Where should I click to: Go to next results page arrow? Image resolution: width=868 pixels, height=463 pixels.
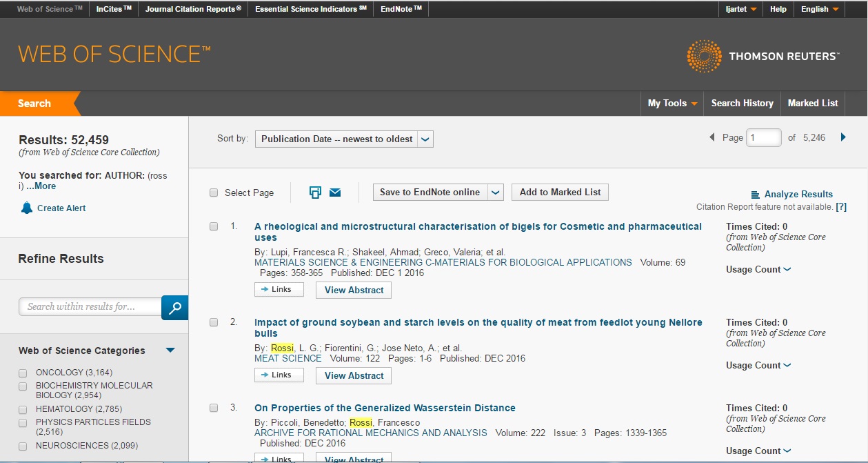click(x=842, y=137)
